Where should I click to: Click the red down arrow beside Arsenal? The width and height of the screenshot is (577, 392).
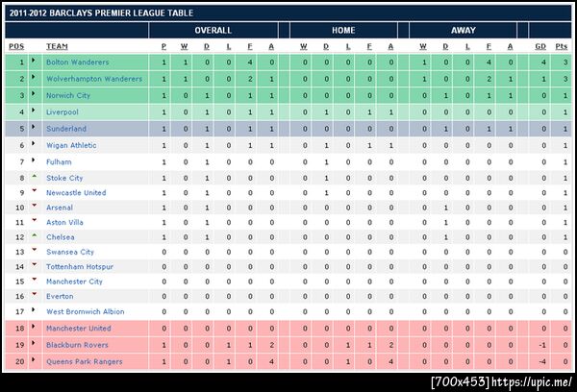(x=35, y=206)
